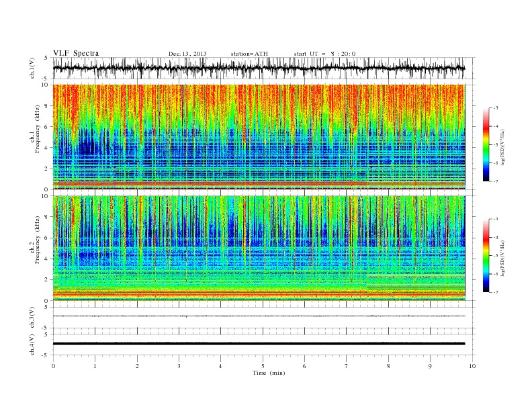Click the "4" kHz tick on ch.1 frequency axis

[46, 148]
